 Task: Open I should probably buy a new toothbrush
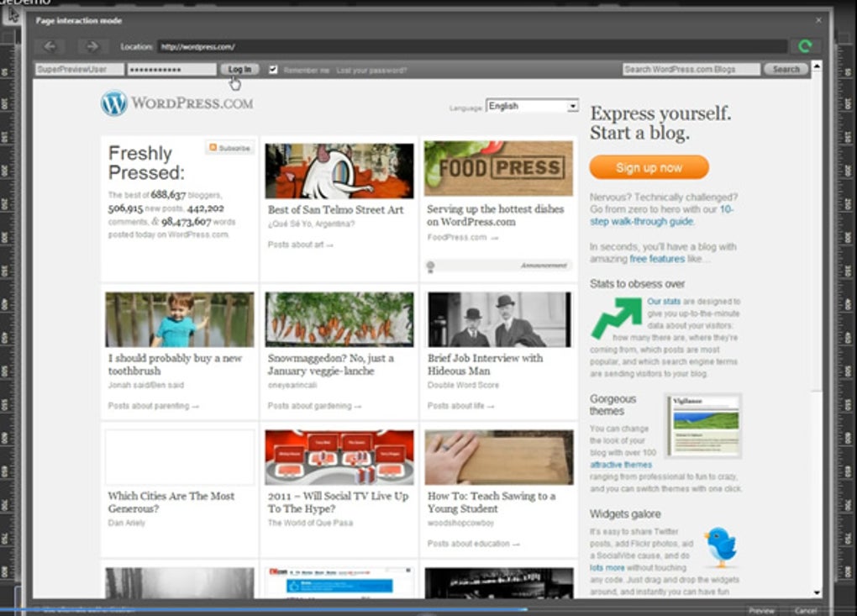(175, 365)
